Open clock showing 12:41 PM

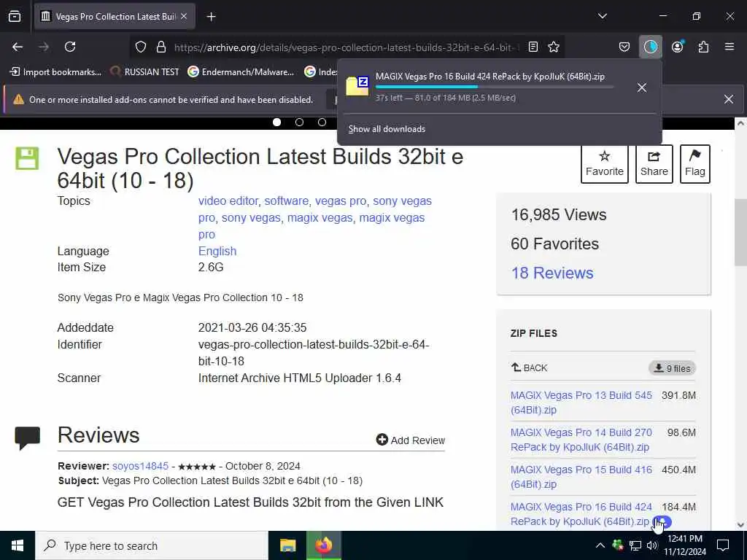685,545
